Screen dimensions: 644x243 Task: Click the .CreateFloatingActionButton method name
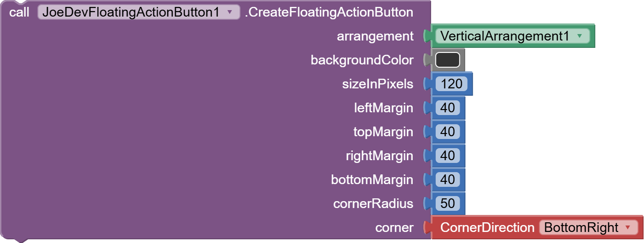coord(328,12)
